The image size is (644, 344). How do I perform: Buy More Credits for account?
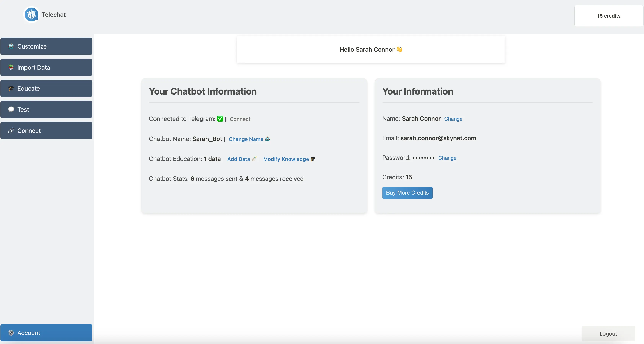(x=407, y=192)
